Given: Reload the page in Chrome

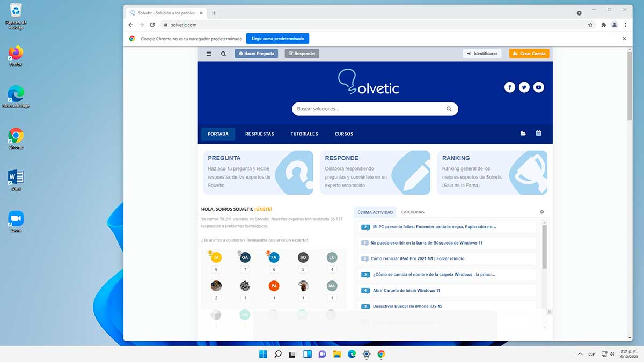Looking at the screenshot, I should click(x=152, y=25).
